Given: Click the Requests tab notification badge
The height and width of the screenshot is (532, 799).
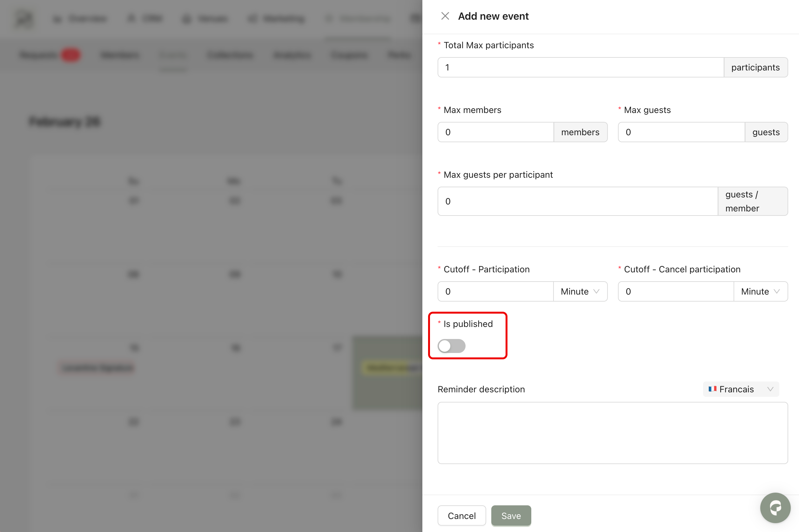Looking at the screenshot, I should pos(70,55).
